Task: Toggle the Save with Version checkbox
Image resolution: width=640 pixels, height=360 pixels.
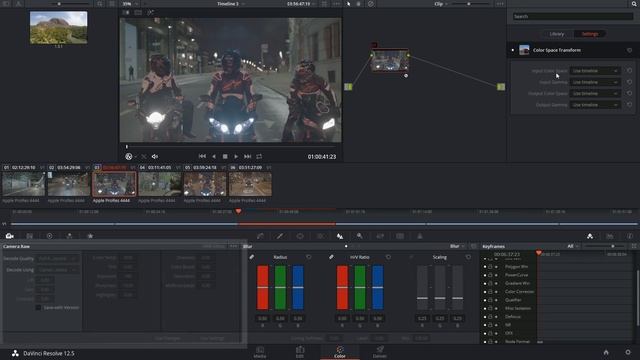Action: tap(38, 307)
